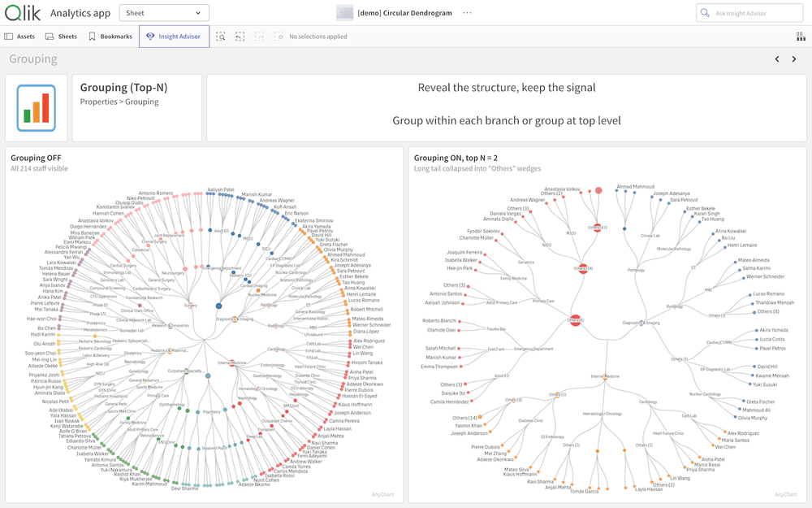The height and width of the screenshot is (508, 812).
Task: Select the Cardiology node in right chart
Action: tap(648, 402)
